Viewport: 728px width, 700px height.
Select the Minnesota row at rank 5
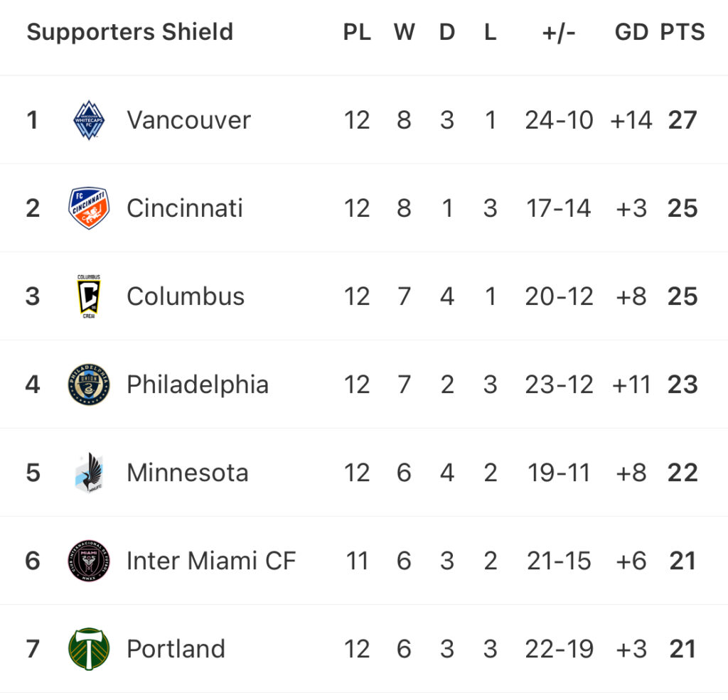pos(364,473)
